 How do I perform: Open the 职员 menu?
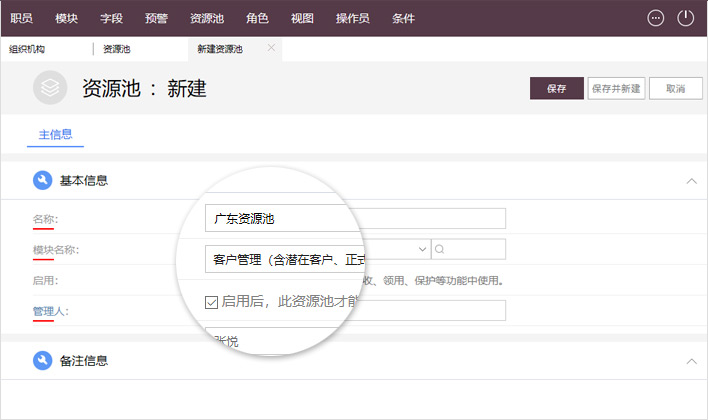pos(21,18)
